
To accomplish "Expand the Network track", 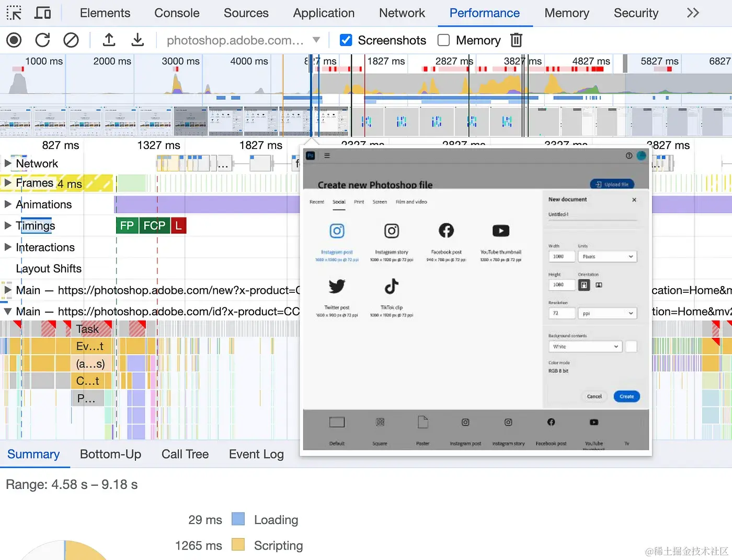I will tap(8, 164).
